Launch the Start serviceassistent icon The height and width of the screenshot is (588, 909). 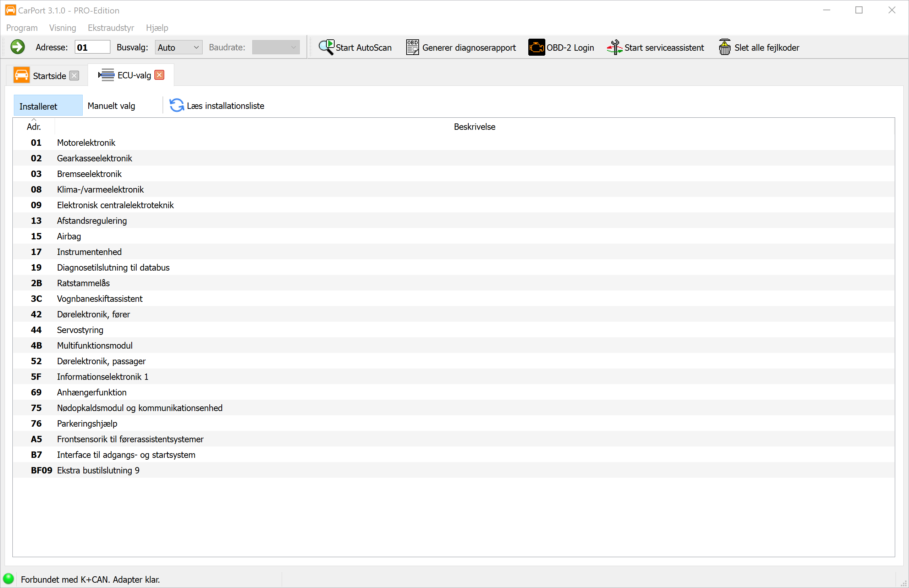coord(615,48)
